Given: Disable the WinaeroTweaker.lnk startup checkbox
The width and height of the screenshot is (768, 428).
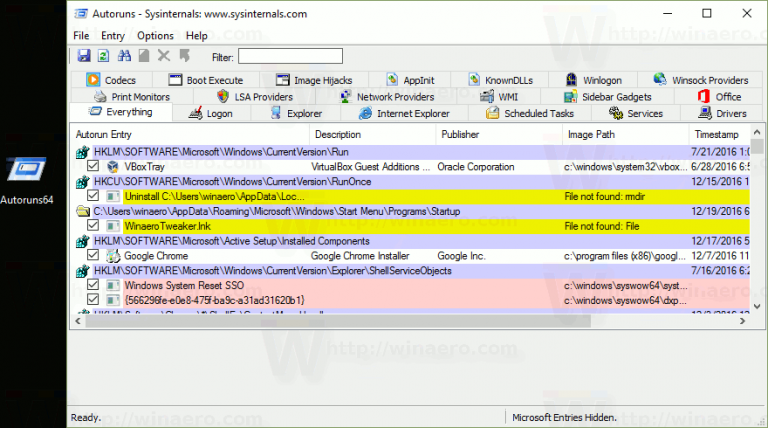Looking at the screenshot, I should (x=93, y=225).
